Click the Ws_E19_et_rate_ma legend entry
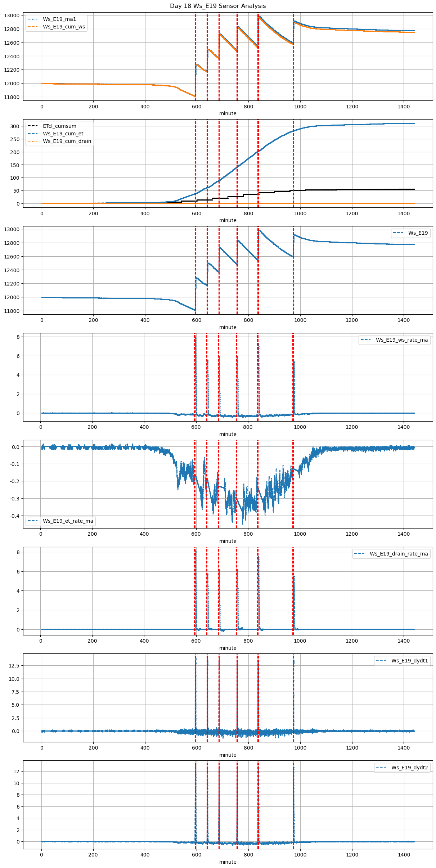 point(68,521)
